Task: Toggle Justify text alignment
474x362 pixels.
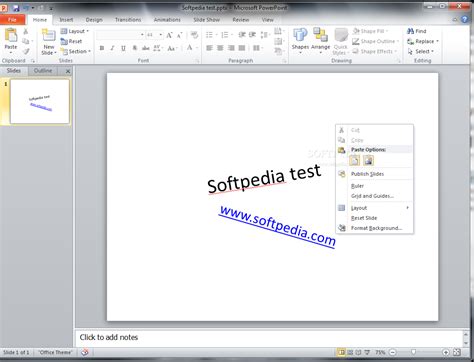Action: coord(242,48)
